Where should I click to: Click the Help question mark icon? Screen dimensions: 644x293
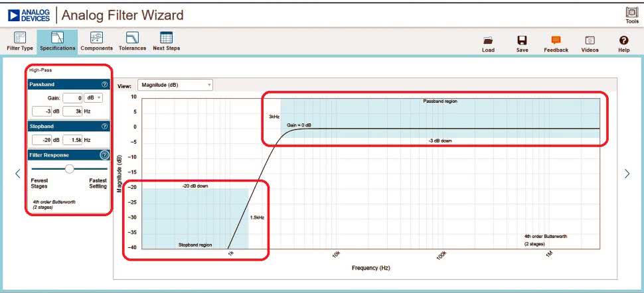pyautogui.click(x=623, y=40)
